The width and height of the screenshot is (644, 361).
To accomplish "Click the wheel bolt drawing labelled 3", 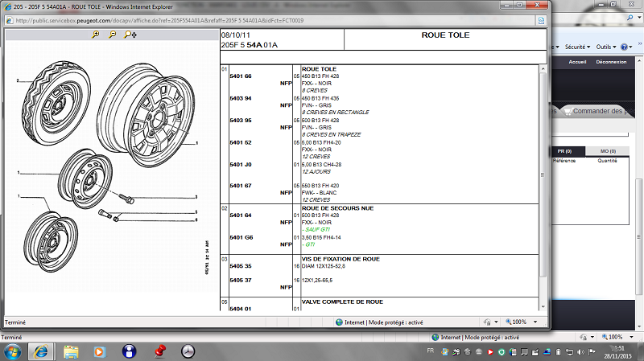I will coord(126,199).
